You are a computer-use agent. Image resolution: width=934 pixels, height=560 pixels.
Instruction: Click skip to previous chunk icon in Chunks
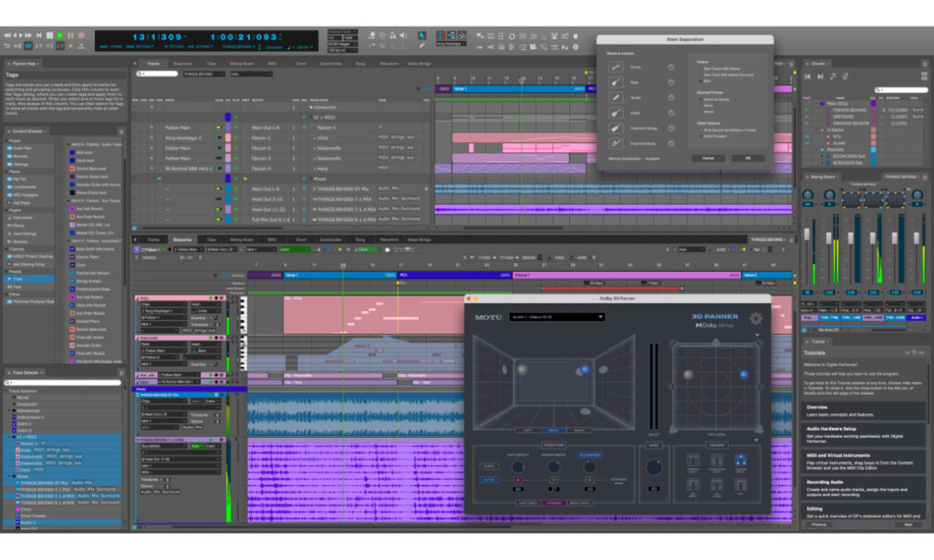coord(808,77)
